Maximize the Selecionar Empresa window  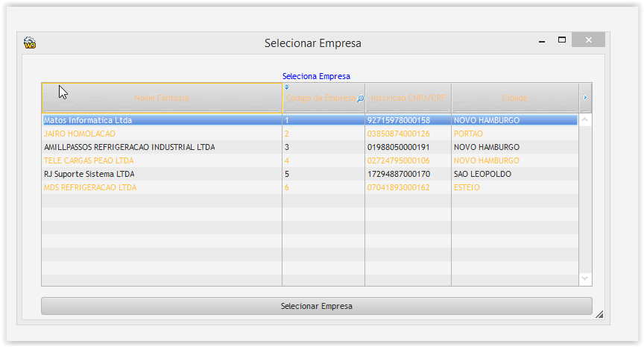(x=562, y=40)
